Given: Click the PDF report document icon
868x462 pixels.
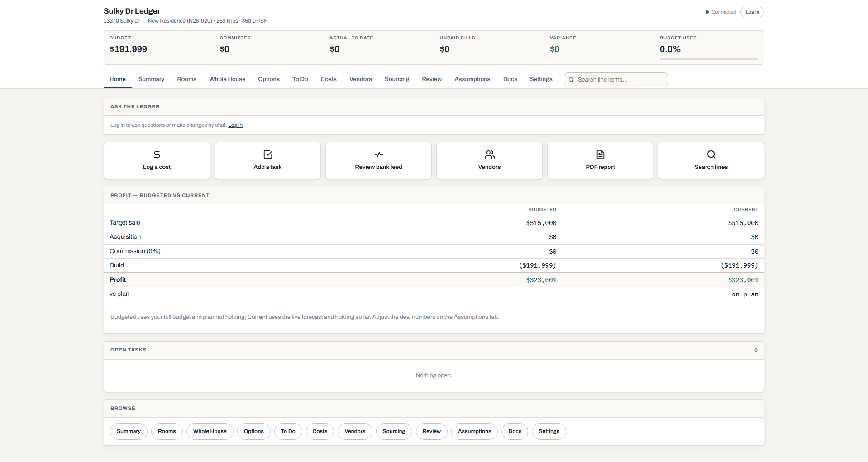Looking at the screenshot, I should tap(601, 154).
